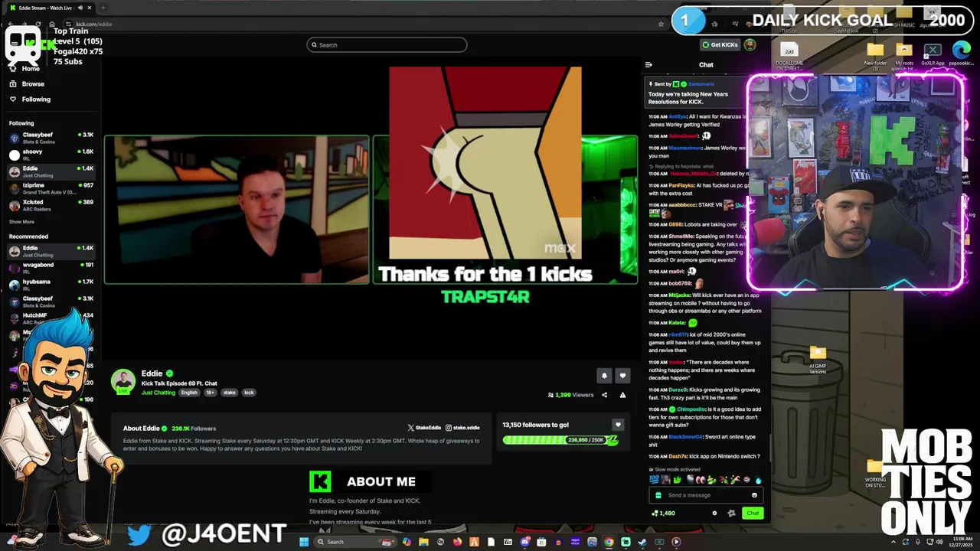
Task: Open stake.eddie Instagram link
Action: pyautogui.click(x=462, y=428)
